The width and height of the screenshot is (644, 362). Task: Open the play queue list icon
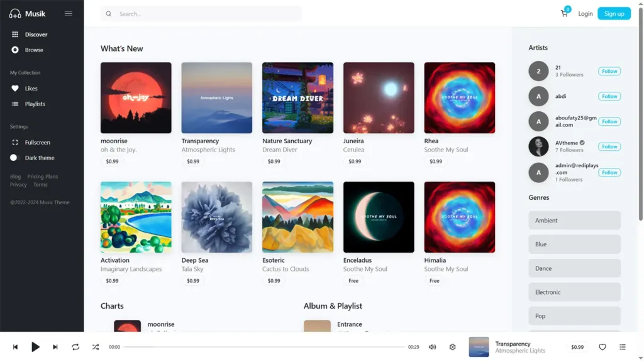point(623,347)
